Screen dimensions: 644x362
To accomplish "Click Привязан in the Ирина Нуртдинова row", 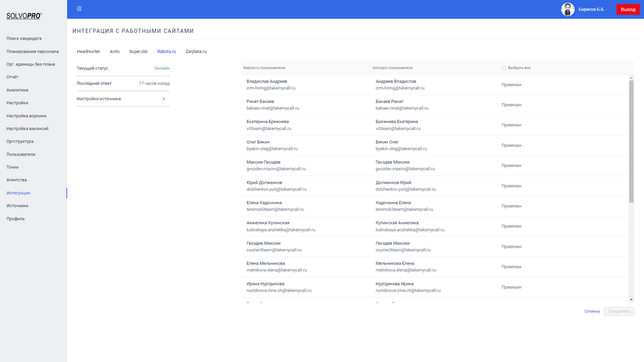I will click(x=512, y=288).
